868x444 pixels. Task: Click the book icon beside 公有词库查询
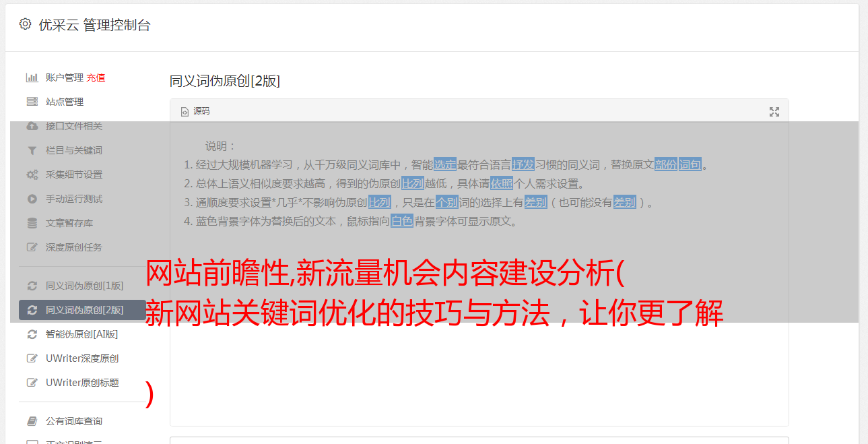coord(32,421)
